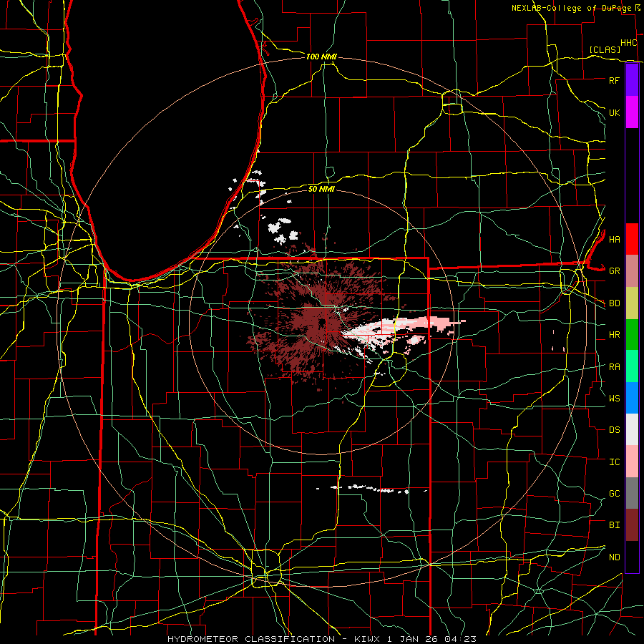The width and height of the screenshot is (644, 644).
Task: Click the blue WS legend color swatch
Action: [632, 398]
